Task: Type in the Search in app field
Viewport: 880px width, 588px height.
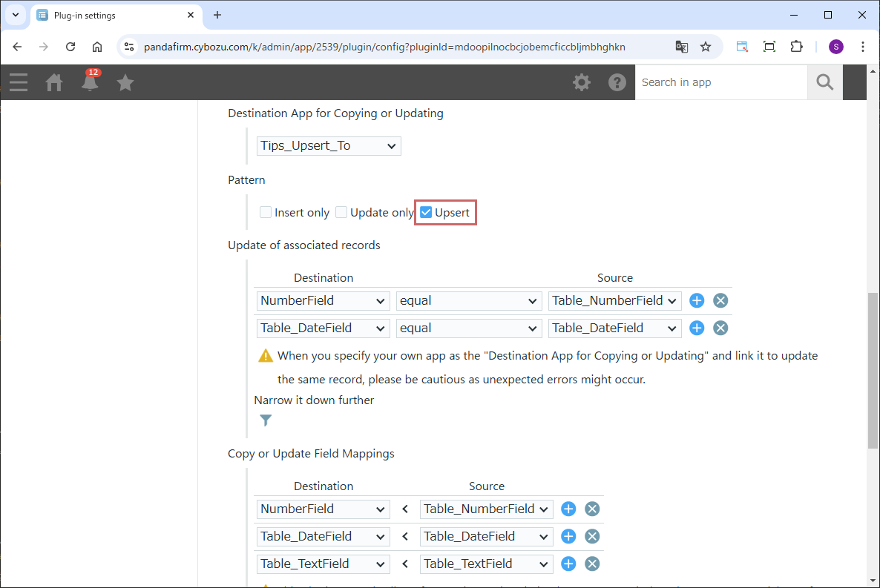Action: [720, 82]
